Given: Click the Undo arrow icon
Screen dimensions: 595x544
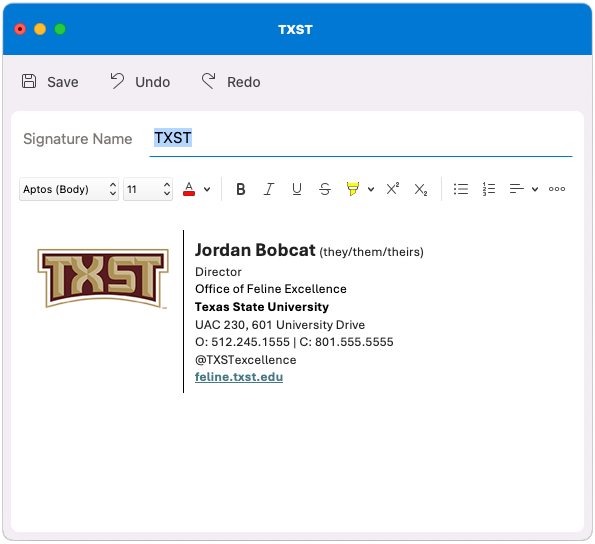Looking at the screenshot, I should pos(117,81).
